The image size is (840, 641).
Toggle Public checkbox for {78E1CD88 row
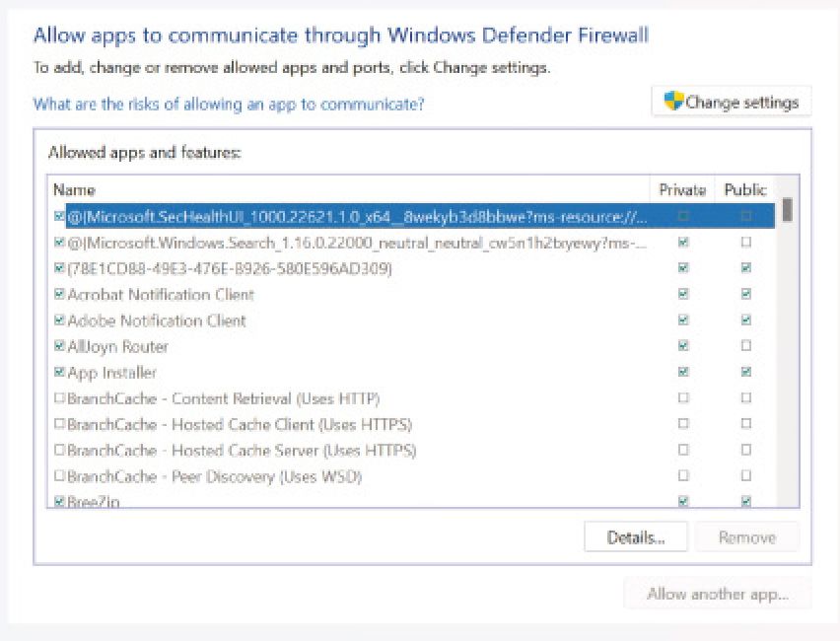click(x=745, y=267)
